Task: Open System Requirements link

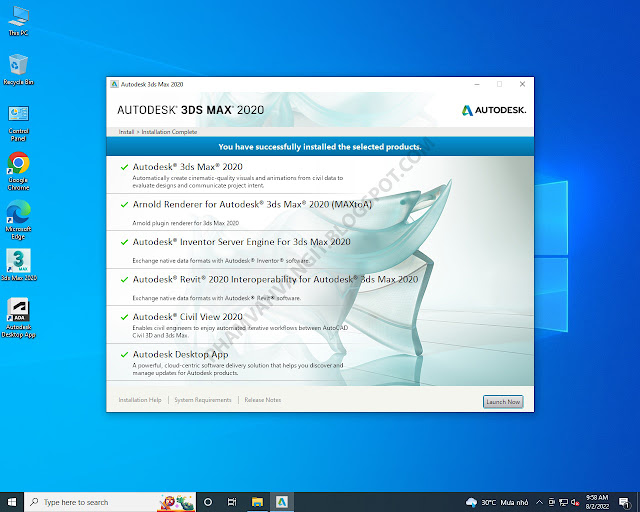Action: 203,400
